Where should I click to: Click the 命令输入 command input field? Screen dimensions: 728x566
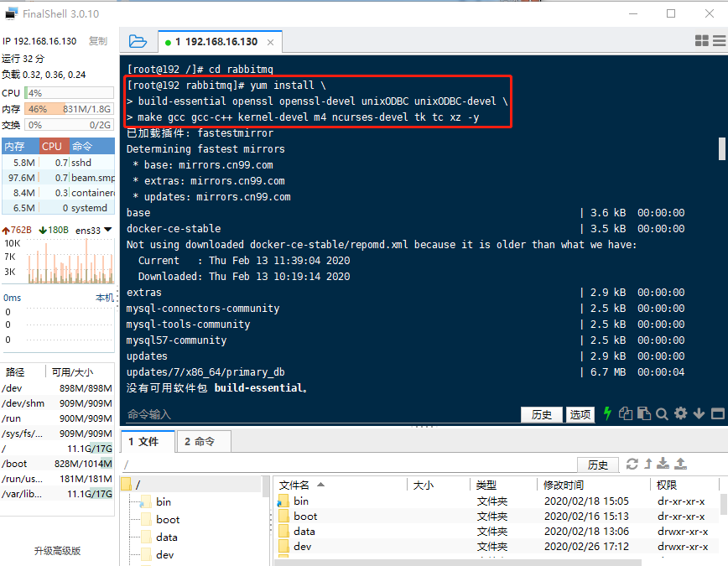pos(320,414)
